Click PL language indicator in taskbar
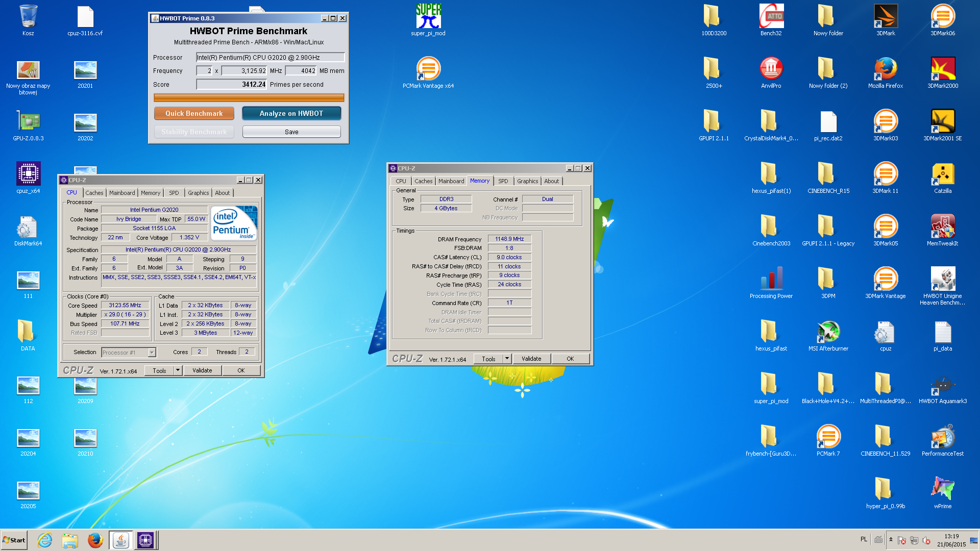Image resolution: width=980 pixels, height=551 pixels. (864, 539)
